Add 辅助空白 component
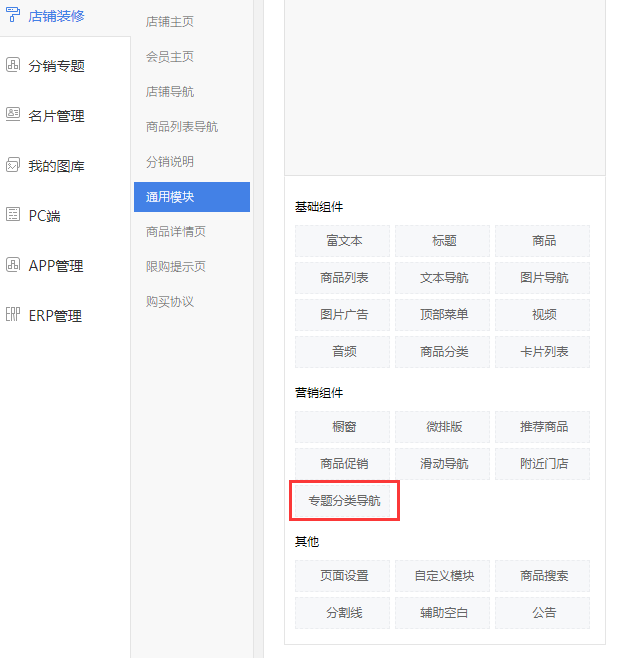The image size is (621, 658). (x=442, y=613)
